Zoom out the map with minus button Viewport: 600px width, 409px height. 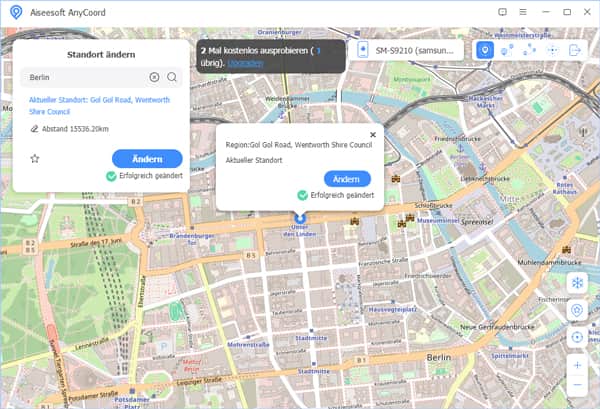576,385
